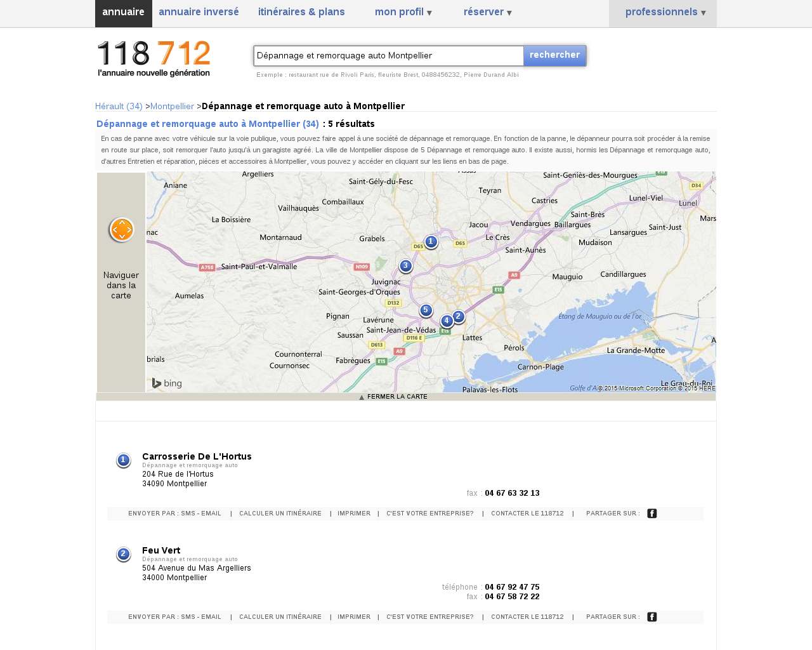Image resolution: width=812 pixels, height=650 pixels.
Task: Click C'est votre entreprise for Feu Vert
Action: click(x=430, y=617)
